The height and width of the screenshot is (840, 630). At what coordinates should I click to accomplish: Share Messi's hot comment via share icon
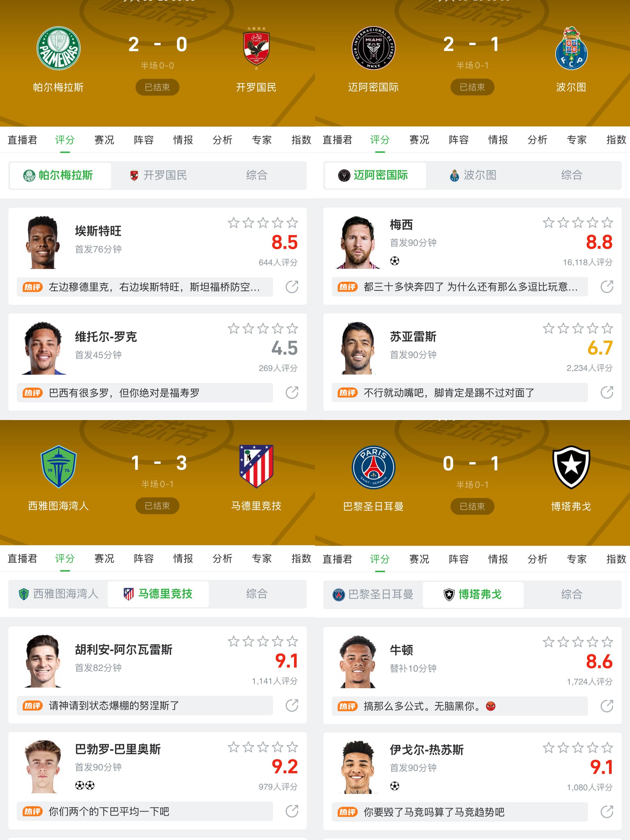pyautogui.click(x=607, y=287)
